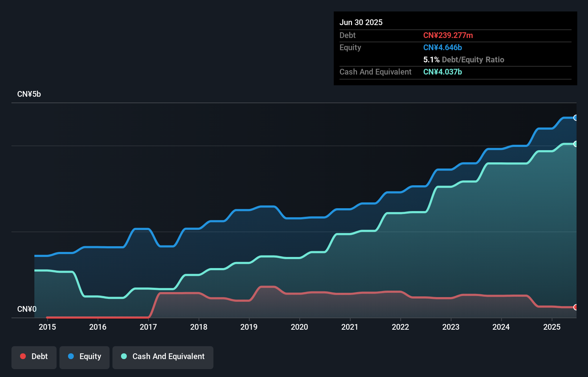The width and height of the screenshot is (588, 377).
Task: Select the 2025 year label
Action: tap(552, 327)
